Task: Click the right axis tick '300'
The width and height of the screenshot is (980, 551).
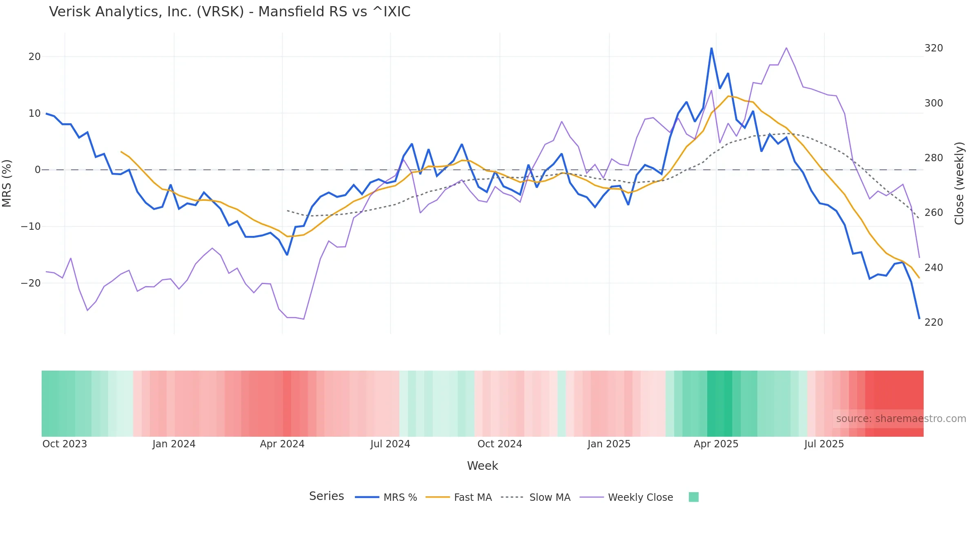Action: pos(934,103)
